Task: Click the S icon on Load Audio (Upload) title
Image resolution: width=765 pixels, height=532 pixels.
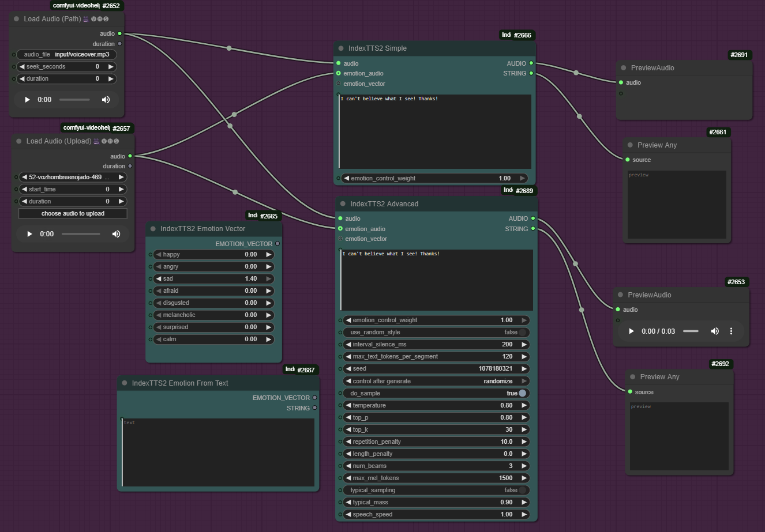Action: coord(117,141)
